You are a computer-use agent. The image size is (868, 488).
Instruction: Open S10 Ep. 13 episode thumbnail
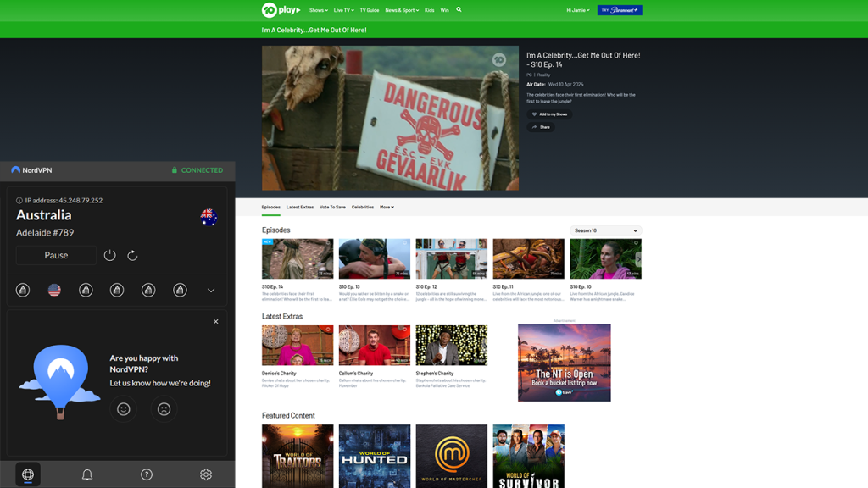tap(374, 258)
